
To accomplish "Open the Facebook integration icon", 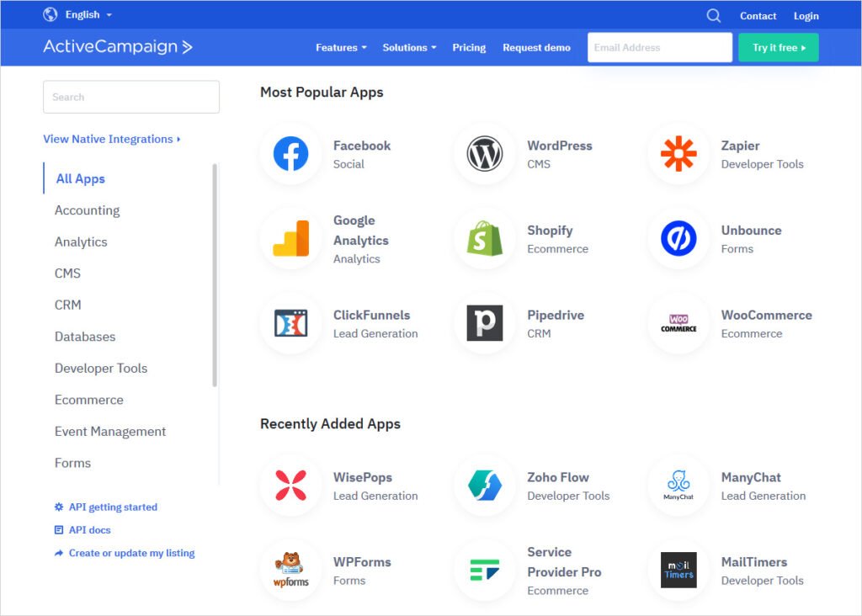I will [x=290, y=155].
